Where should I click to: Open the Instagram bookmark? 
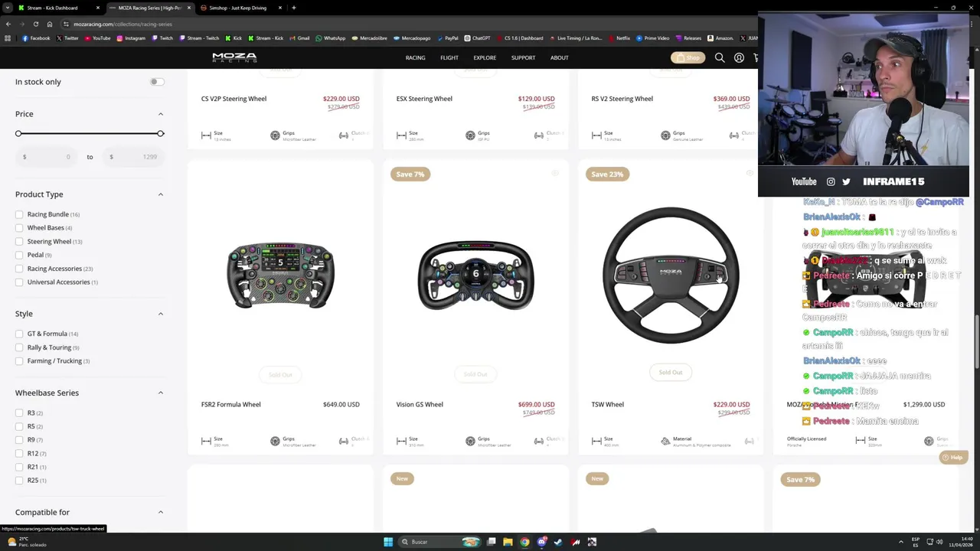[x=131, y=37]
